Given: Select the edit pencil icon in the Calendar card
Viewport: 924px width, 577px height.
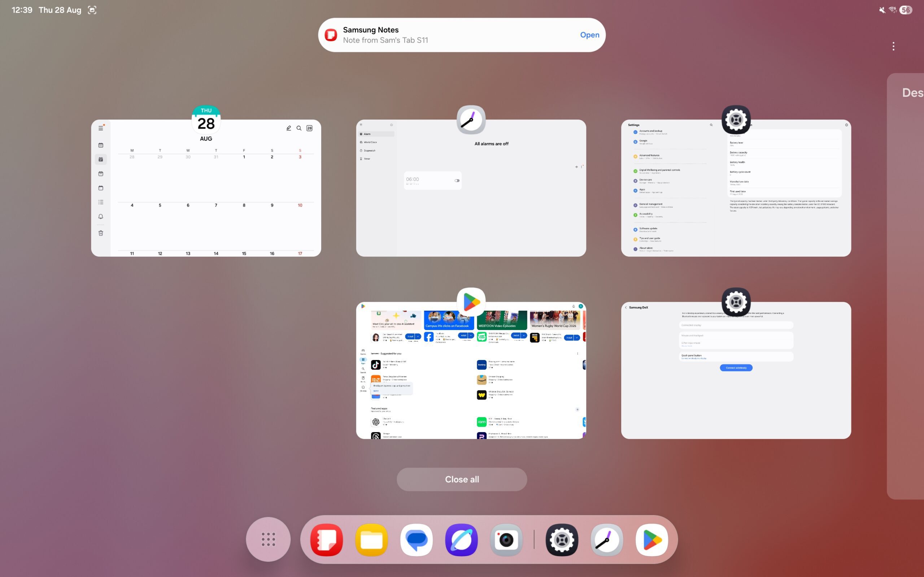Looking at the screenshot, I should tap(289, 128).
